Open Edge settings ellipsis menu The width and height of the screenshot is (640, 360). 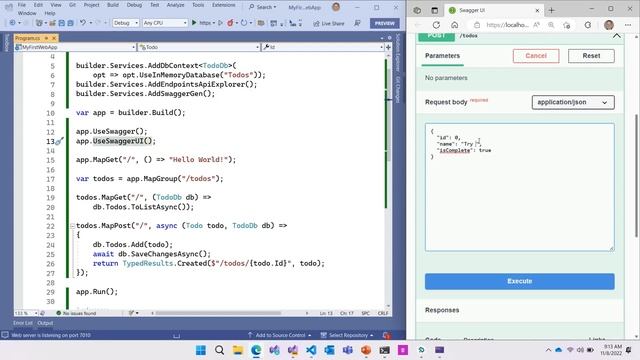[x=628, y=25]
